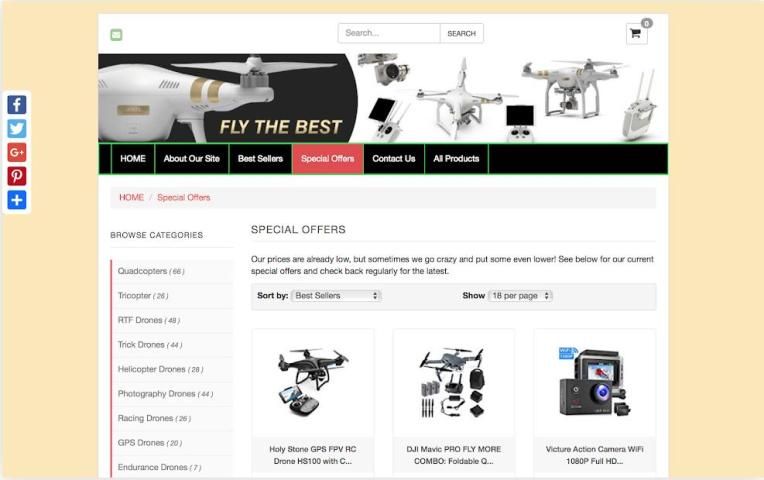764x480 pixels.
Task: Go to the HOME menu tab
Action: [133, 159]
